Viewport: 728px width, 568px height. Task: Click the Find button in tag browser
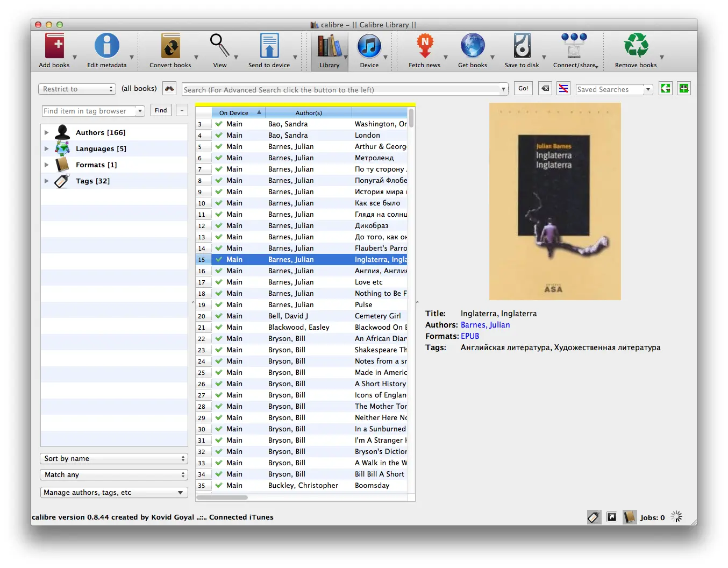(161, 110)
